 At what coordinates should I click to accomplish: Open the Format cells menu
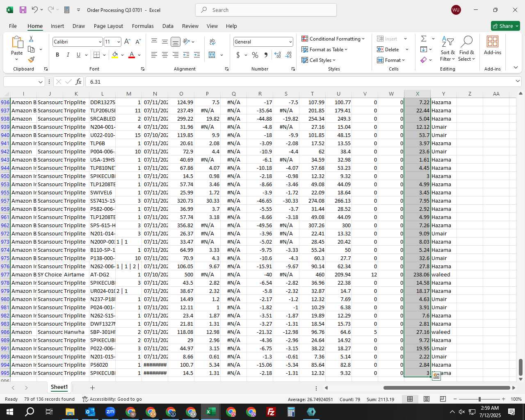coord(391,60)
